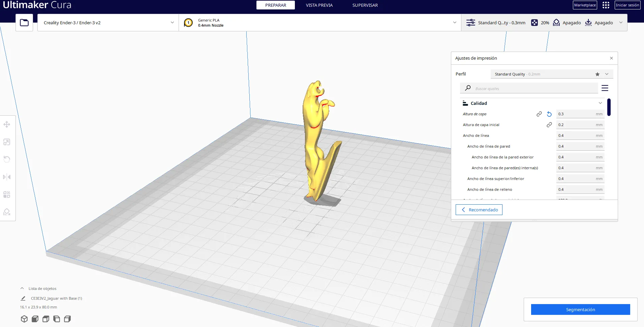Image resolution: width=644 pixels, height=327 pixels.
Task: Click the Segmentación button
Action: click(x=580, y=309)
